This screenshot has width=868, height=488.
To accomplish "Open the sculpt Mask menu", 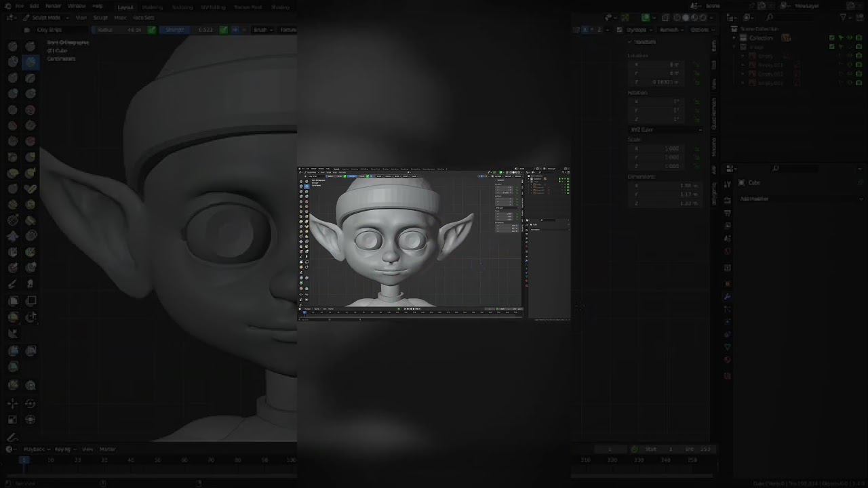I will pyautogui.click(x=120, y=18).
